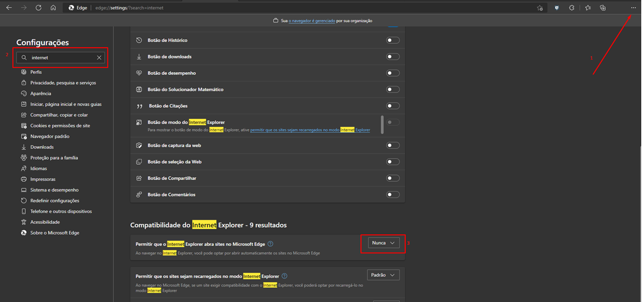This screenshot has height=302, width=644.
Task: Open the Padrão dropdown
Action: (x=383, y=275)
